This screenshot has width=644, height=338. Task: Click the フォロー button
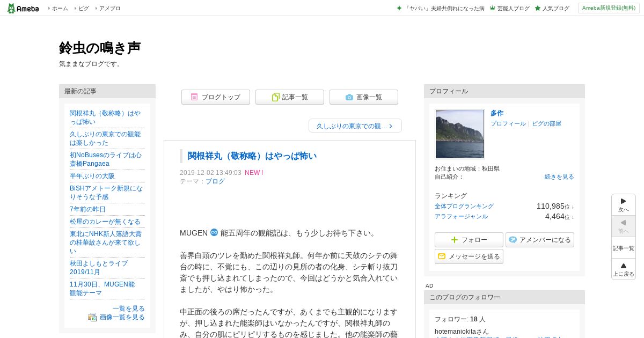[x=469, y=240]
